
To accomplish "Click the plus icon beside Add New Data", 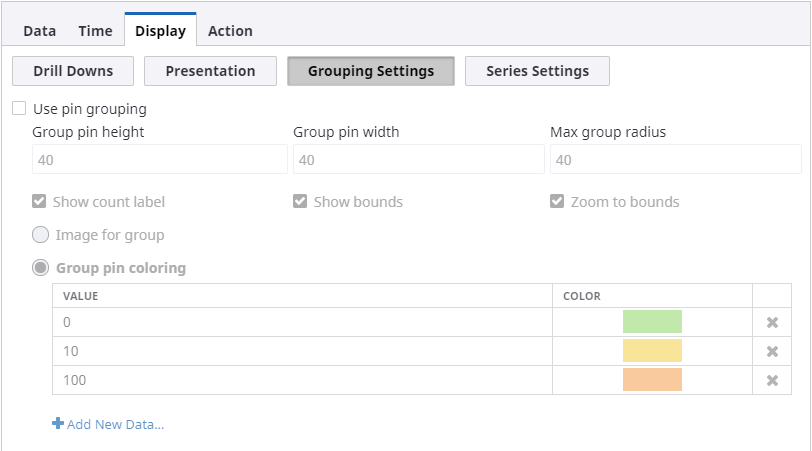I will point(58,424).
